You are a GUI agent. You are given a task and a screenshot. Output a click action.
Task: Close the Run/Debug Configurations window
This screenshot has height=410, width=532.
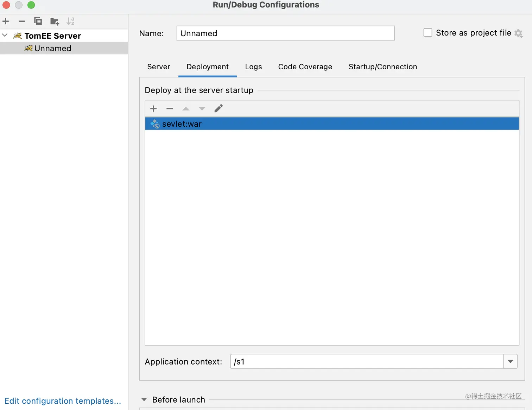click(6, 5)
